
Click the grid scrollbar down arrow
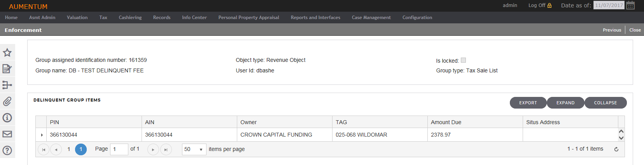621,138
